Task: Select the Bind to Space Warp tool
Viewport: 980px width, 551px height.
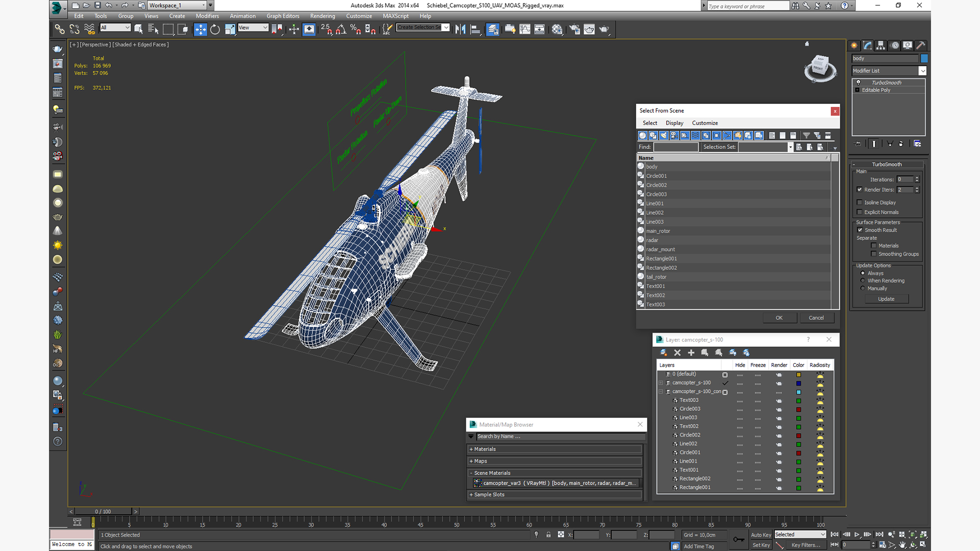Action: click(x=89, y=29)
